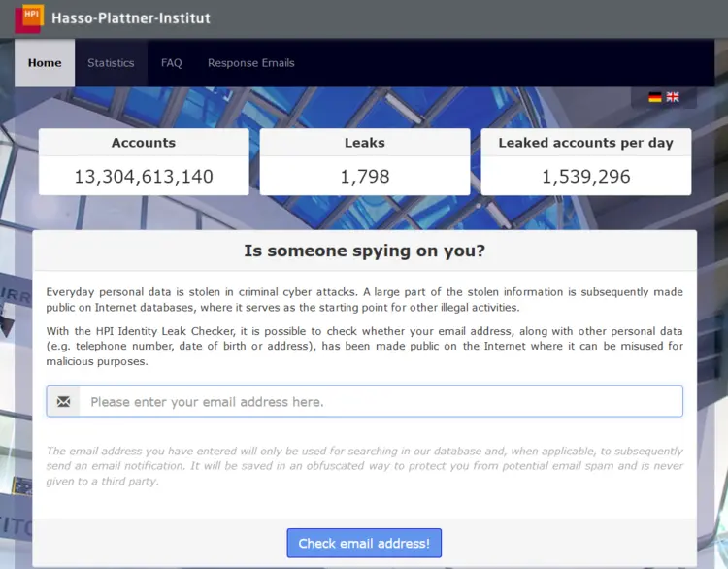The height and width of the screenshot is (569, 728).
Task: Click the envelope icon beside the email field
Action: click(x=63, y=402)
